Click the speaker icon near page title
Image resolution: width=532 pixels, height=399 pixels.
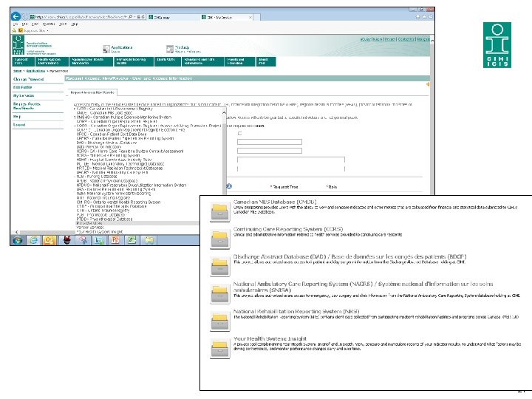(x=428, y=84)
